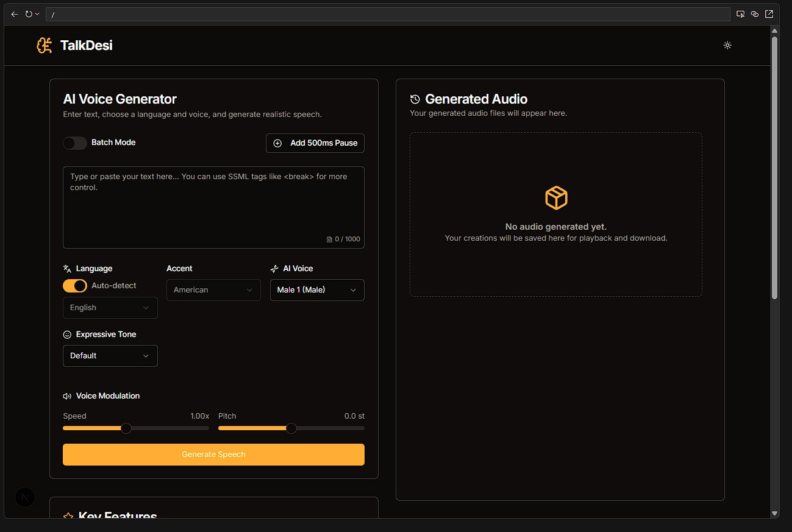Click the orange package box icon
The image size is (792, 532).
tap(556, 198)
